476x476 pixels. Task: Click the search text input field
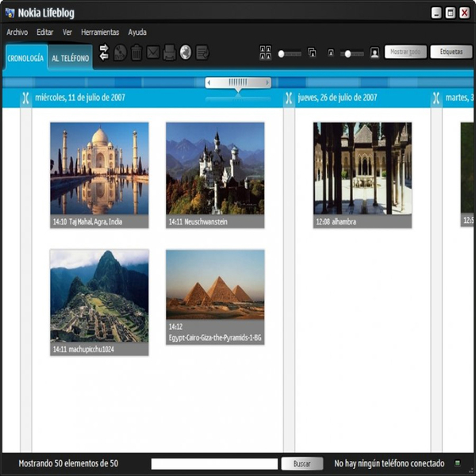pyautogui.click(x=214, y=463)
